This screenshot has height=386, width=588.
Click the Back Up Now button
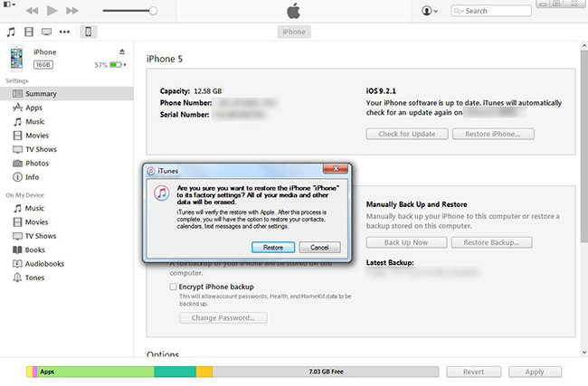[x=406, y=242]
